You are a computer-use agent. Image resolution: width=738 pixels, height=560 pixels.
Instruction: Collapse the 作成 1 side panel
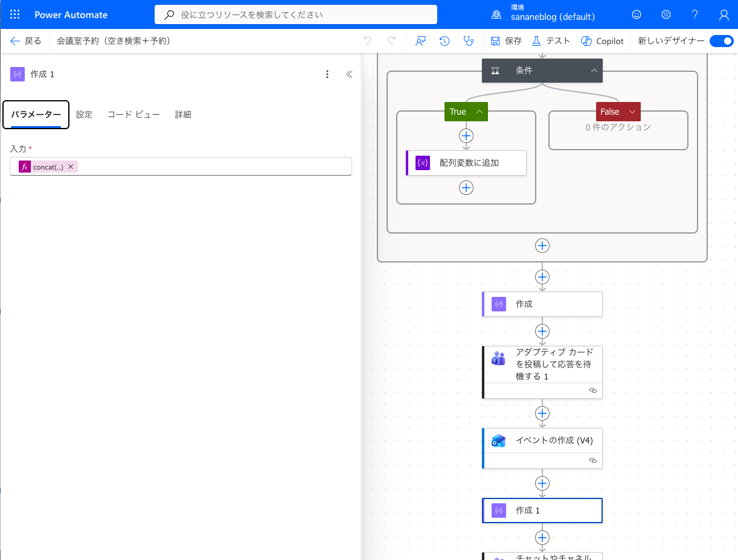(349, 74)
